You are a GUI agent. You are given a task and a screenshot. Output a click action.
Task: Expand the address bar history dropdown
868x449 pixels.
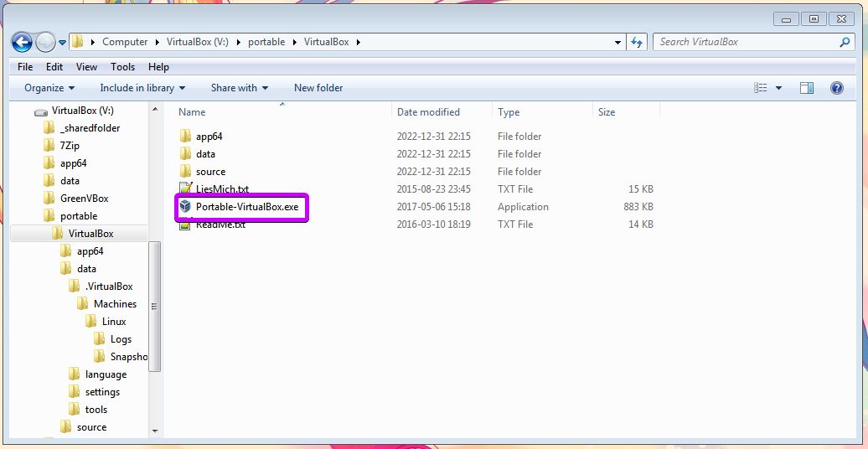[x=617, y=42]
